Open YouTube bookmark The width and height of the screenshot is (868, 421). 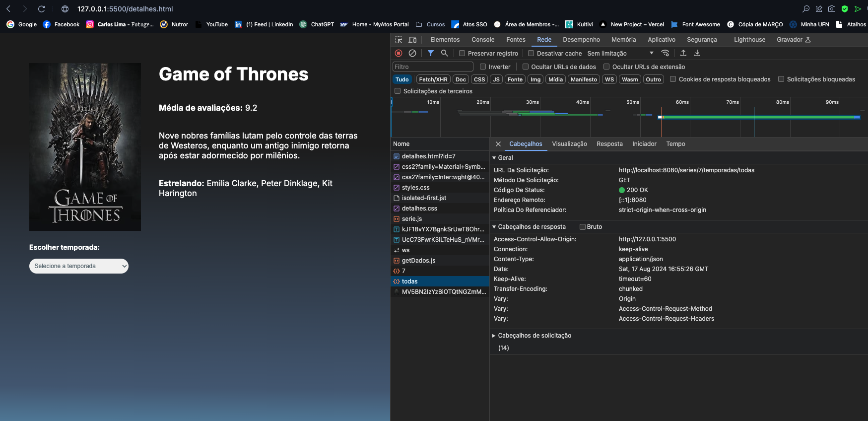coord(211,24)
